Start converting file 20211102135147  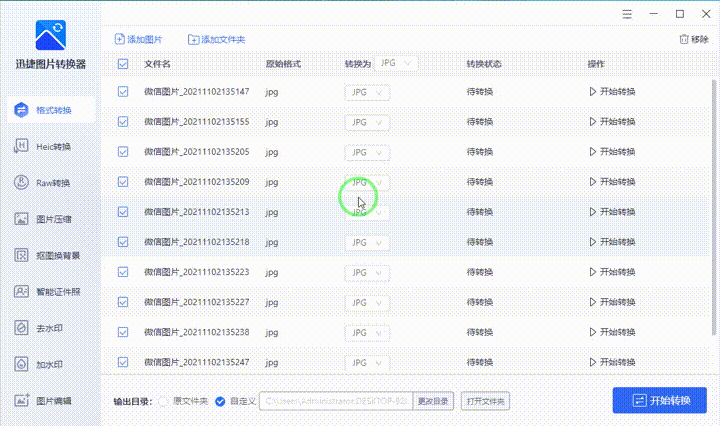click(x=612, y=92)
